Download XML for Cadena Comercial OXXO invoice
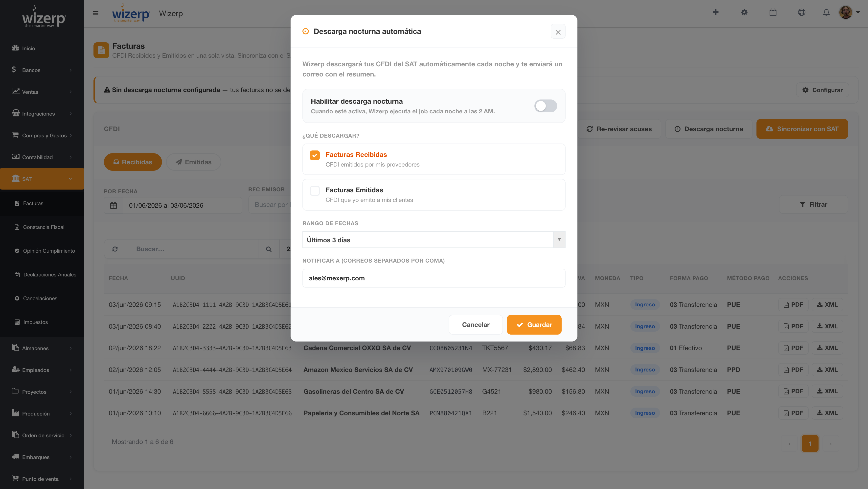 point(827,348)
